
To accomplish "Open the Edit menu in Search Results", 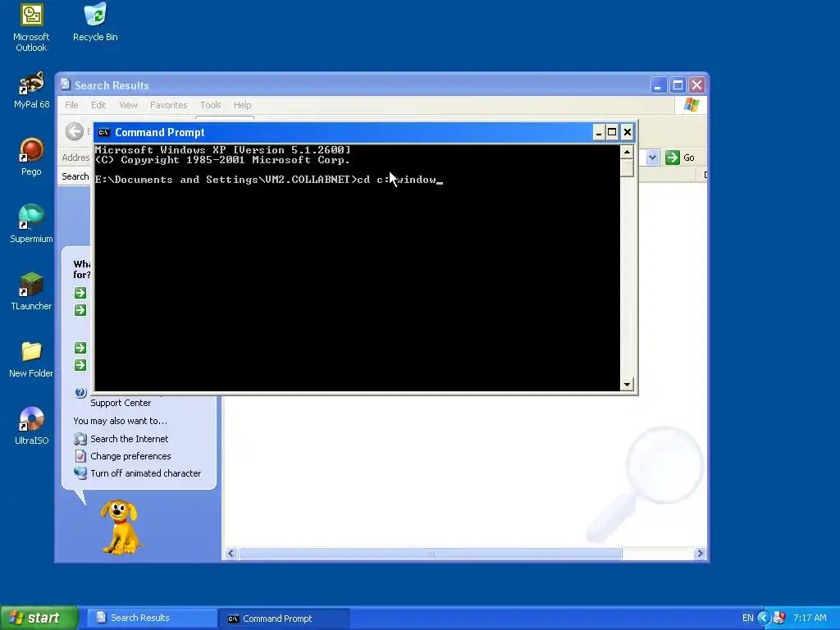I will (98, 105).
